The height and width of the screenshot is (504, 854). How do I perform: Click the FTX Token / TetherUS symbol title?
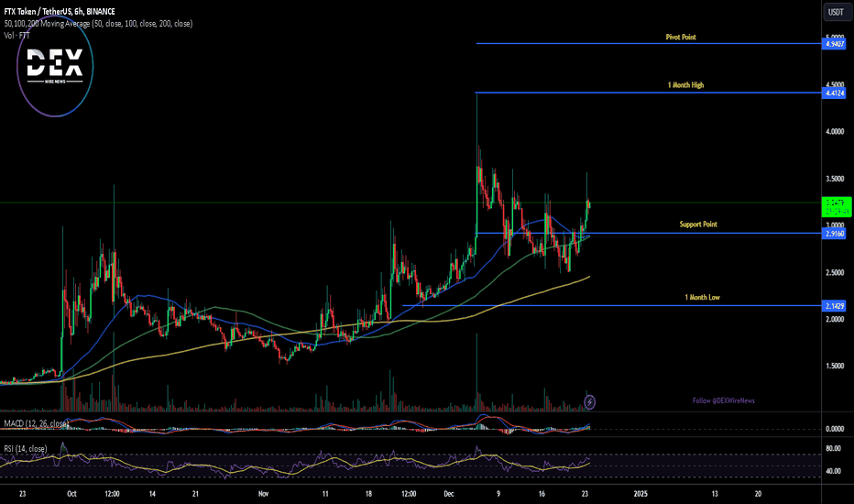60,11
